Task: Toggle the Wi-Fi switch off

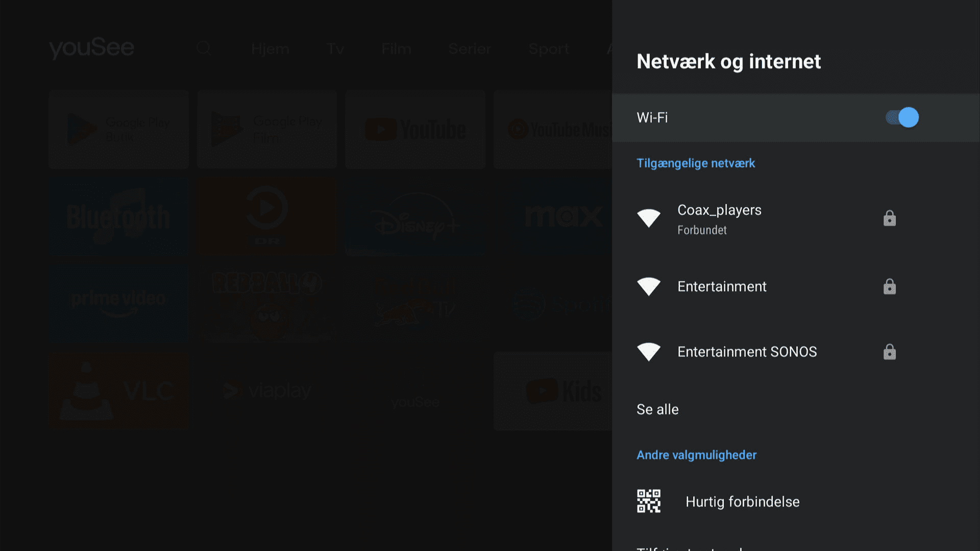Action: (902, 117)
